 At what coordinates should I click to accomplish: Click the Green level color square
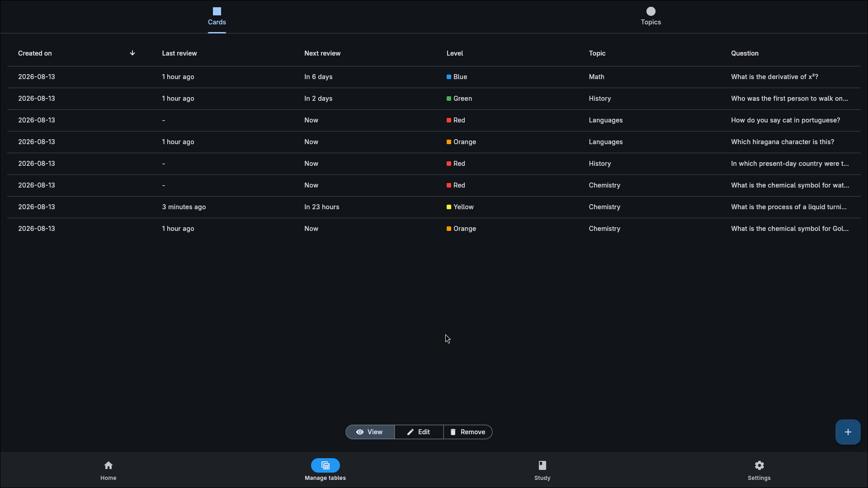tap(449, 99)
